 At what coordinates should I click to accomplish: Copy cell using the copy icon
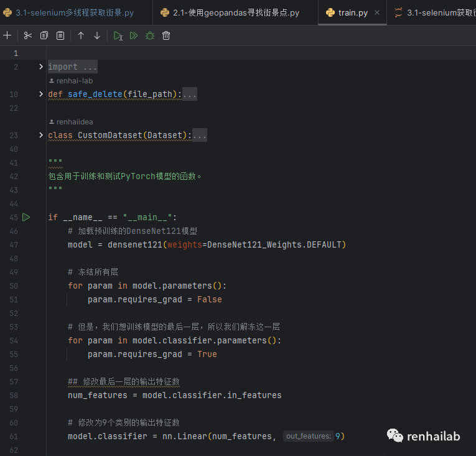pos(44,35)
